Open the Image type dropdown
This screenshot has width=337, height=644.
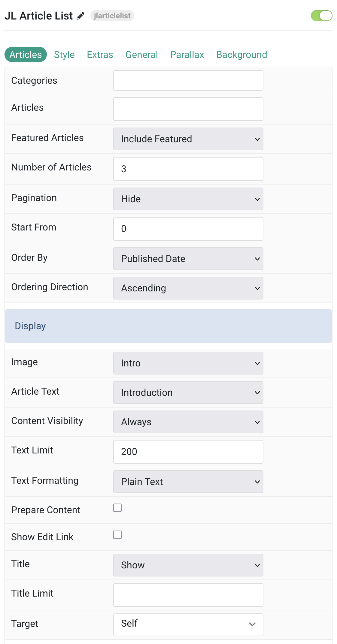click(x=188, y=363)
